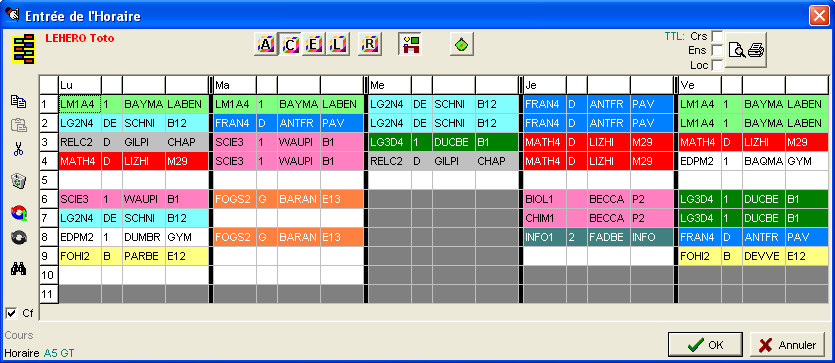Open print preview with magnifier and printer button
Screen dimensions: 835x363
point(746,50)
